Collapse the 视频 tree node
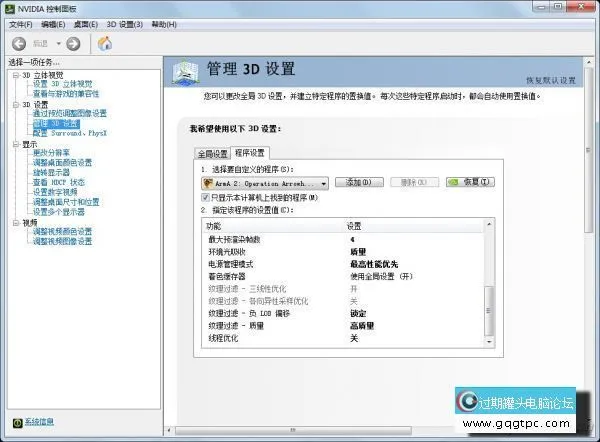Screen dimensions: 600x442 [16, 223]
